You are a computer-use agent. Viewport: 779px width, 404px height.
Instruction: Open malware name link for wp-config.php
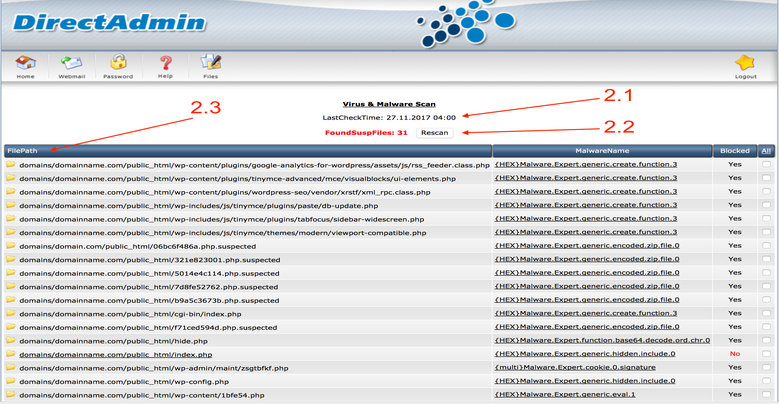[585, 381]
